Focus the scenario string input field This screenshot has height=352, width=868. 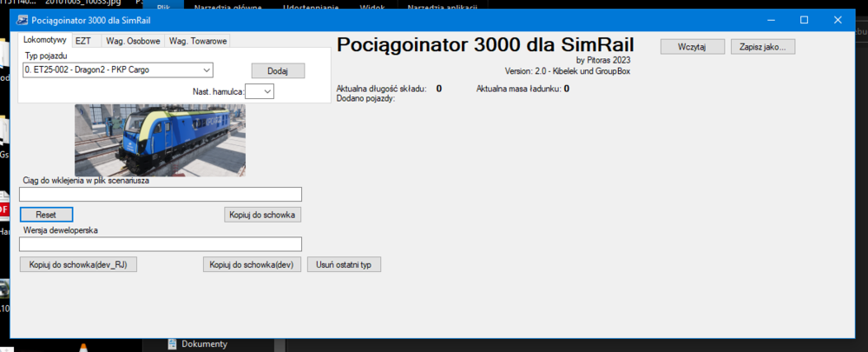point(161,194)
